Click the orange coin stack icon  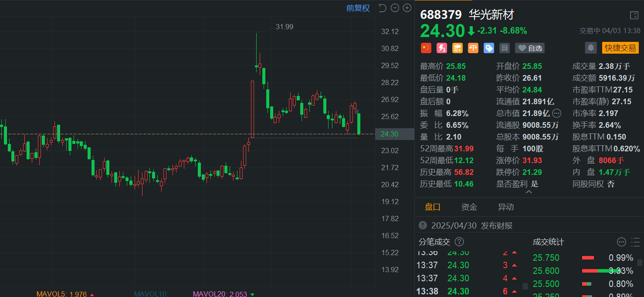click(458, 48)
